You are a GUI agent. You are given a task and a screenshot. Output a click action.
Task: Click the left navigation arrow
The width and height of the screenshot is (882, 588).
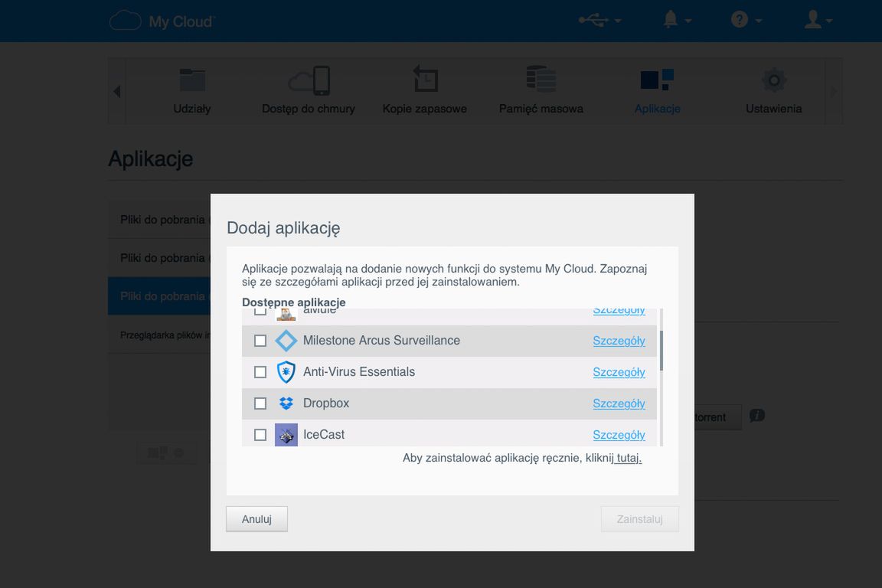pyautogui.click(x=117, y=91)
